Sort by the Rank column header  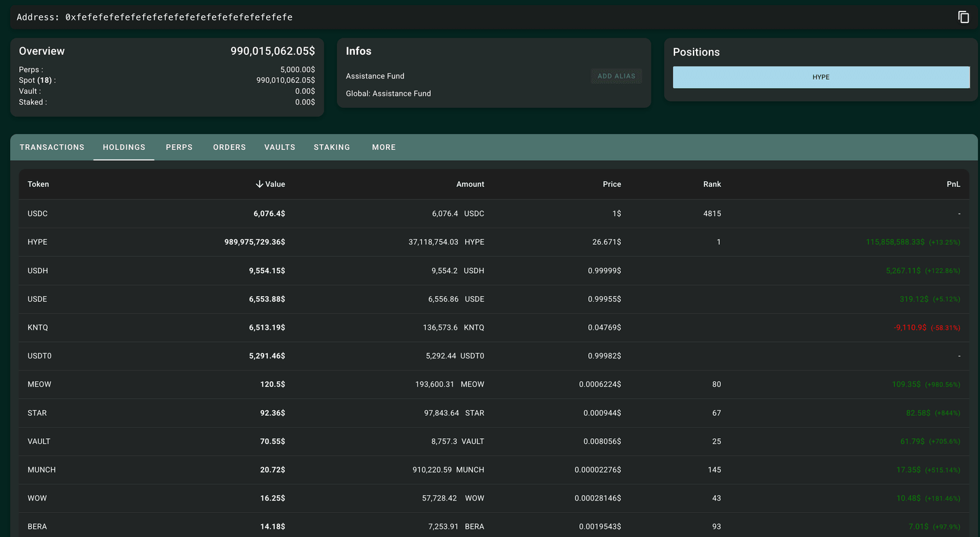[x=711, y=184]
